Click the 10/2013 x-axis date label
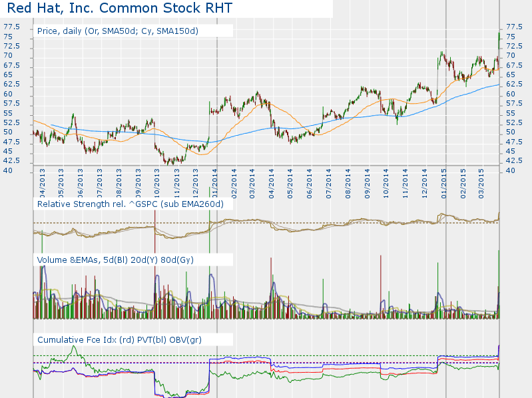The image size is (532, 398). 157,182
